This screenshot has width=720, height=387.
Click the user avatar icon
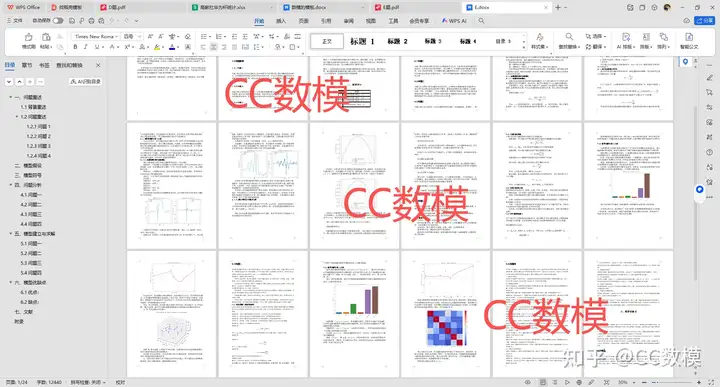click(x=667, y=7)
